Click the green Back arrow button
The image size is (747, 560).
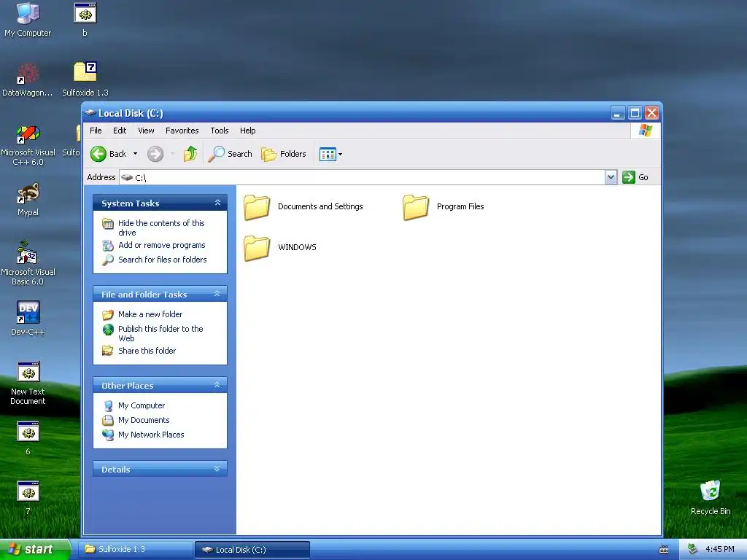point(98,154)
